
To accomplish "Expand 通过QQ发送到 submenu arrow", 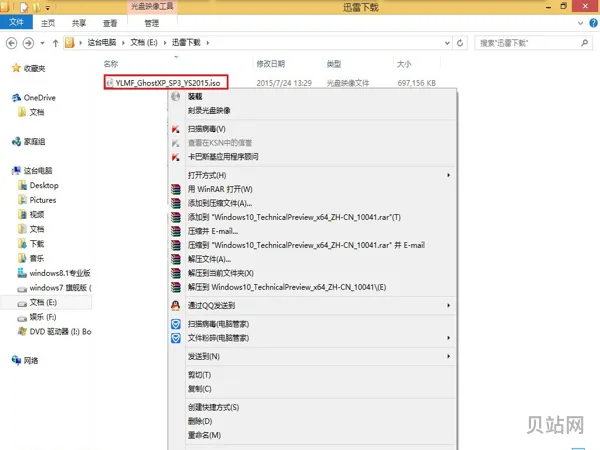I will coord(448,305).
